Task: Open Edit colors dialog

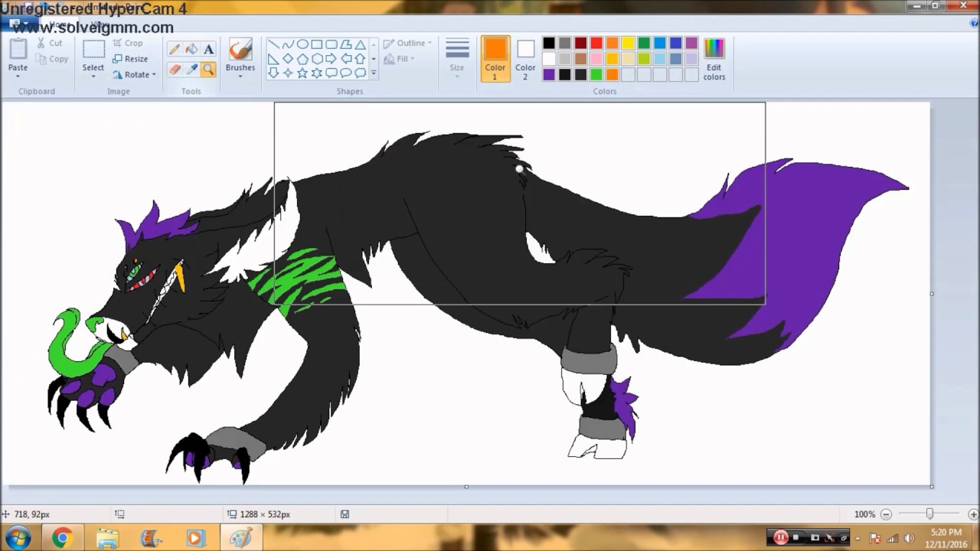Action: pos(714,59)
